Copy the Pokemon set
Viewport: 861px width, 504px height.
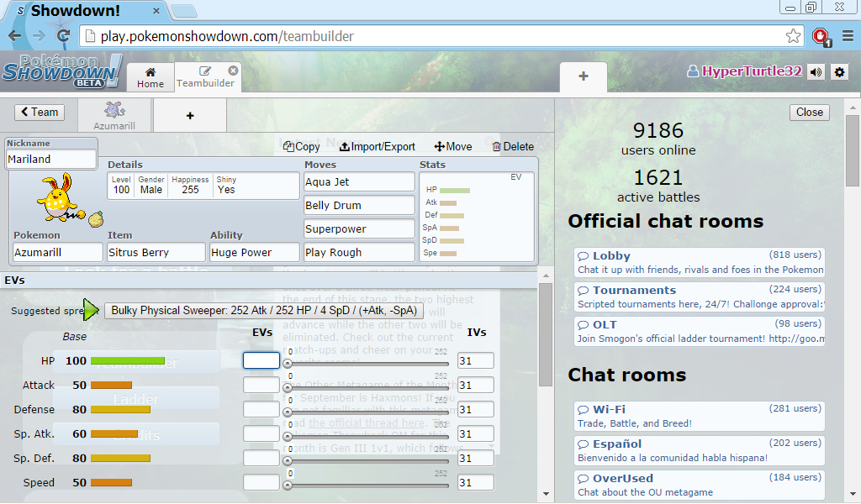coord(301,146)
